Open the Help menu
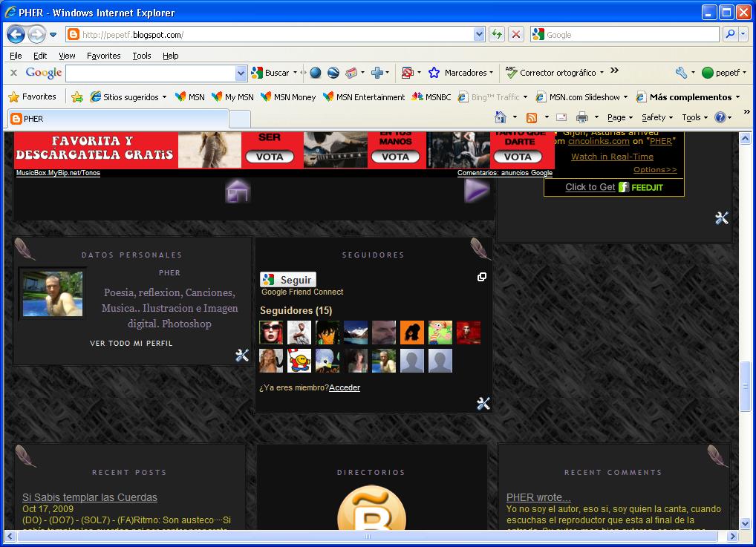Screen dimensions: 756x547 [170, 56]
